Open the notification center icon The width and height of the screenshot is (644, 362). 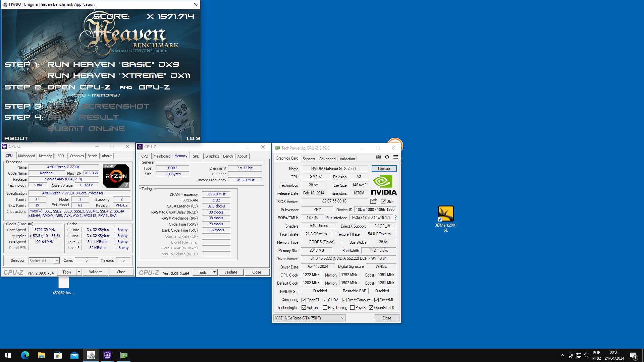pos(633,355)
